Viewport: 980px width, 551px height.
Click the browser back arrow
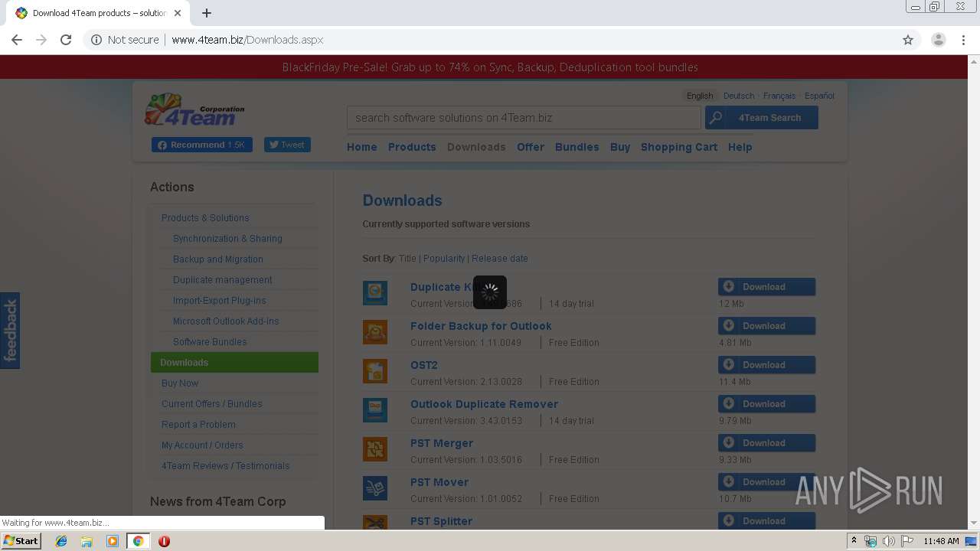tap(17, 40)
